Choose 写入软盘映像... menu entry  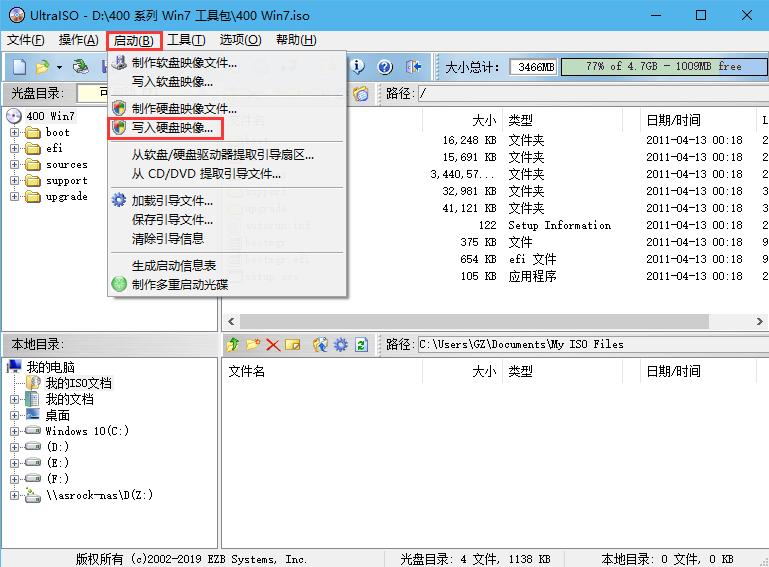tap(227, 81)
